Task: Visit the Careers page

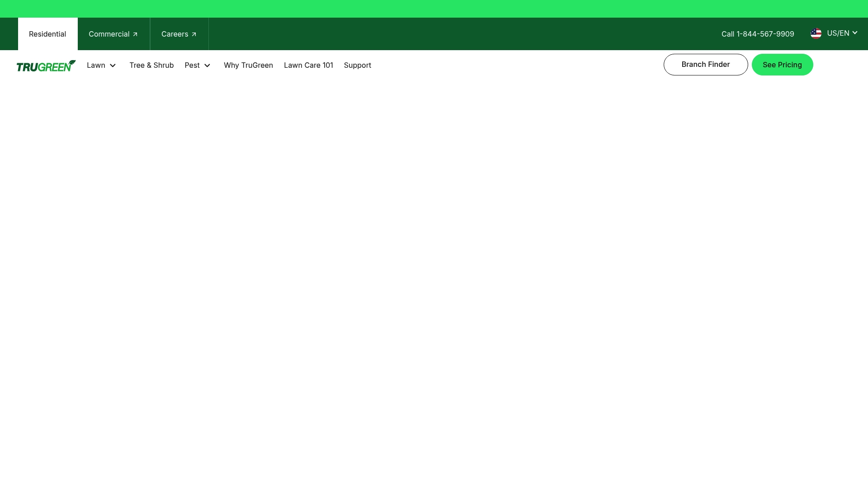Action: coord(175,34)
